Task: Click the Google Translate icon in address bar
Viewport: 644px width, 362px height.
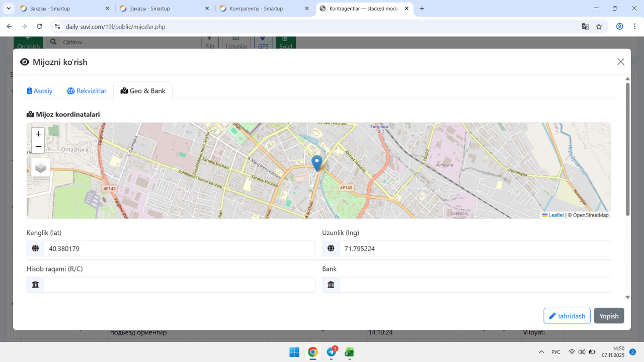Action: [x=585, y=27]
